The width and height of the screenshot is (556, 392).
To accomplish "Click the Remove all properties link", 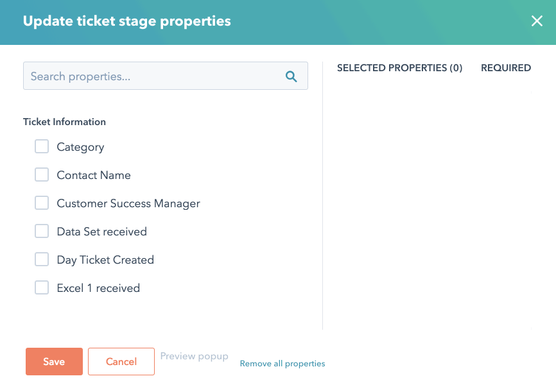I will click(282, 364).
